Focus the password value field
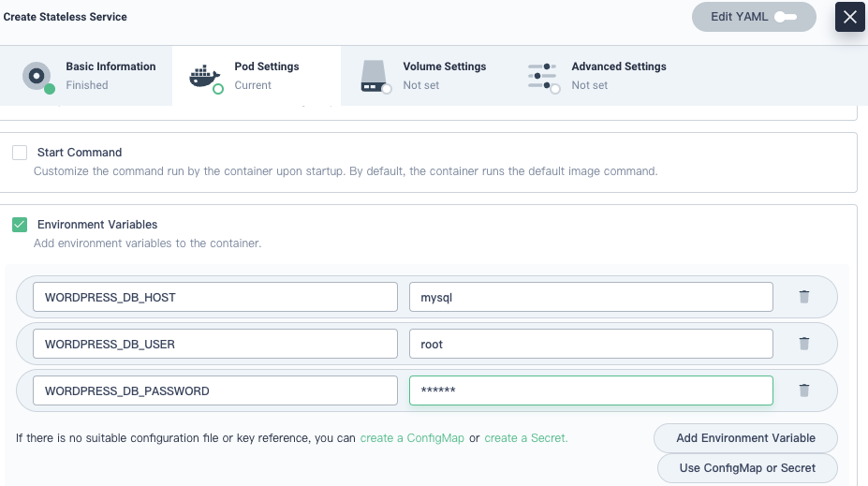The width and height of the screenshot is (868, 486). [590, 390]
